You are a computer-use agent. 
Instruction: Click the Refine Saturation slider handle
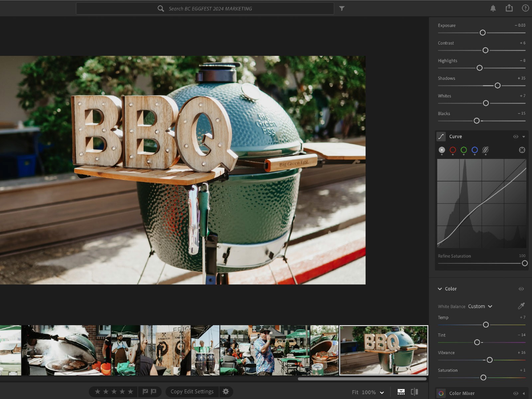[x=525, y=263]
